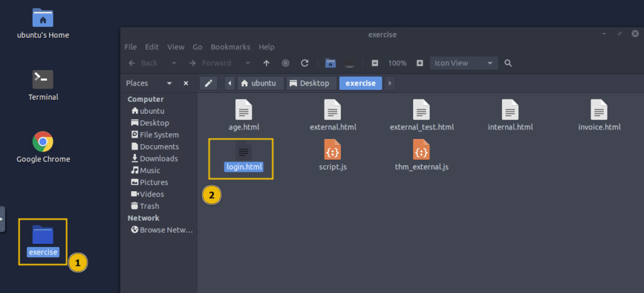
Task: Stop loading the current location
Action: (x=286, y=64)
